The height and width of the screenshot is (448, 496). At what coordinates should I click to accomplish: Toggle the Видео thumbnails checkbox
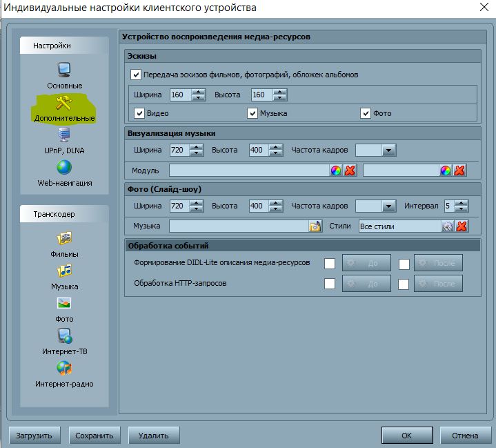coord(139,113)
